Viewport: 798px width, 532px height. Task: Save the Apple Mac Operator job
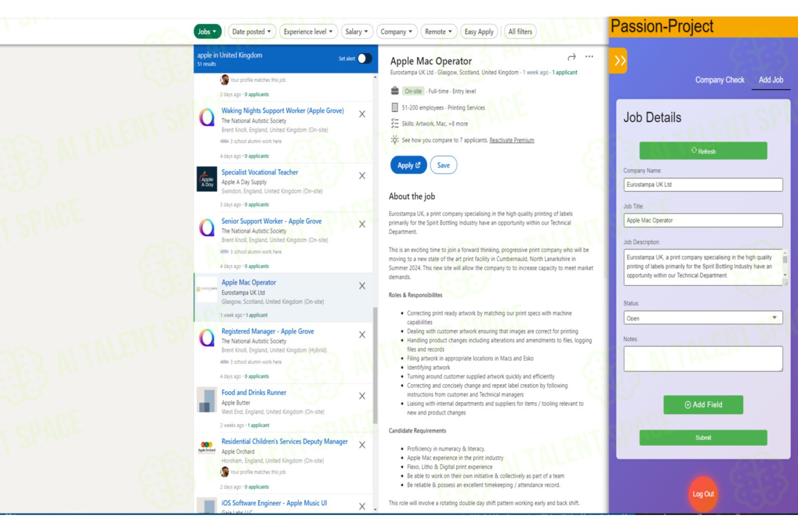[x=443, y=165]
